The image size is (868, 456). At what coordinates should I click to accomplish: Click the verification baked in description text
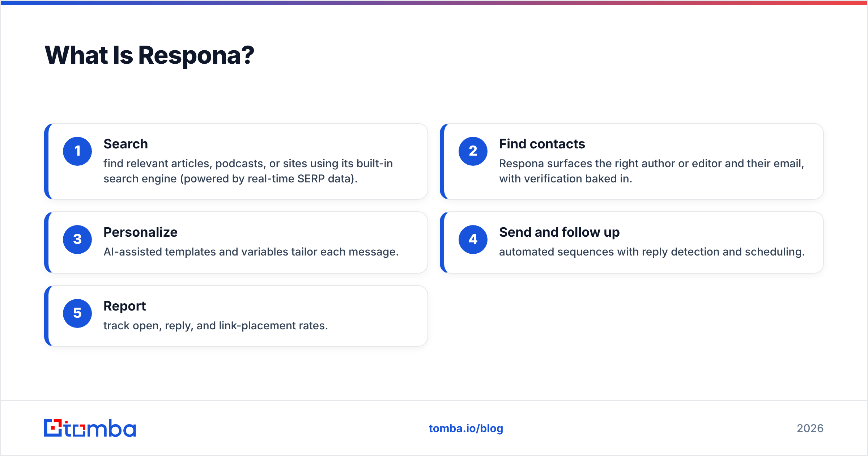[x=651, y=171]
